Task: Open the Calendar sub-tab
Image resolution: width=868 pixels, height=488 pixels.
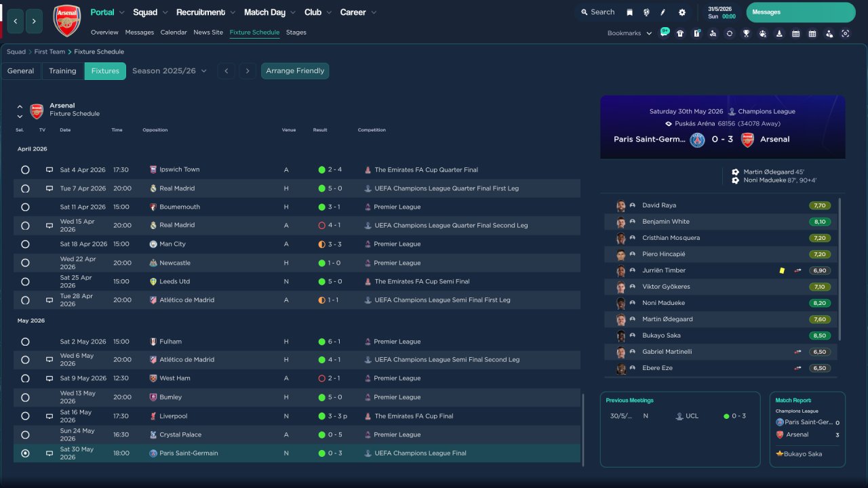Action: point(174,33)
